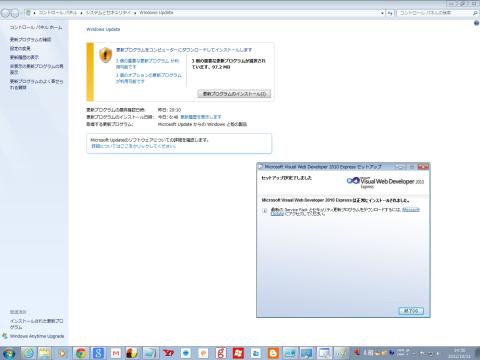The image size is (480, 360).
Task: Open the red 'g' taskbar shortcut
Action: [x=220, y=353]
